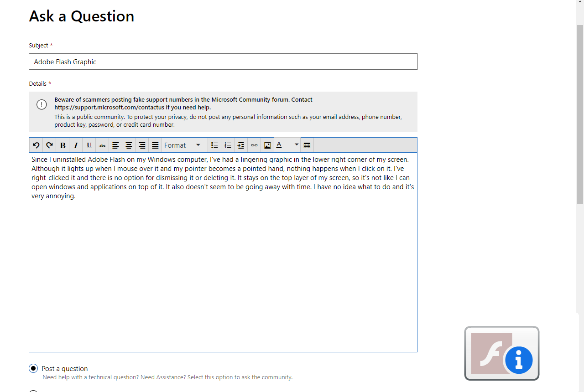The width and height of the screenshot is (584, 392).
Task: Open the Format dropdown
Action: [x=183, y=145]
